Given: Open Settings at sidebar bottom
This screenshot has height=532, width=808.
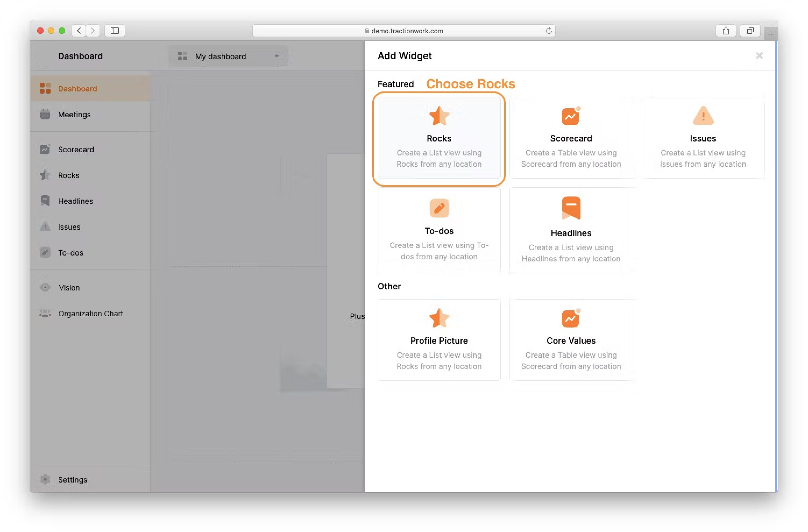Looking at the screenshot, I should click(x=72, y=479).
